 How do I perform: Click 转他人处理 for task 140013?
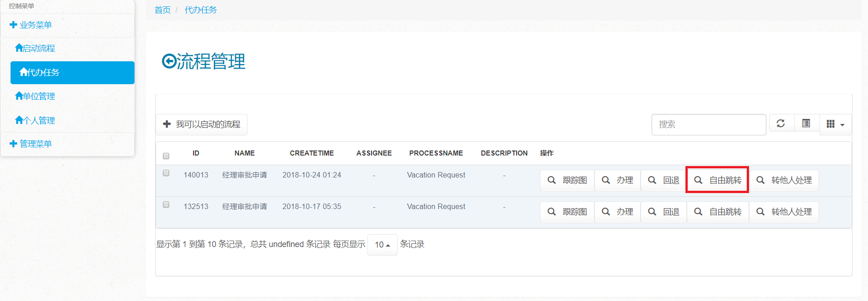[784, 180]
